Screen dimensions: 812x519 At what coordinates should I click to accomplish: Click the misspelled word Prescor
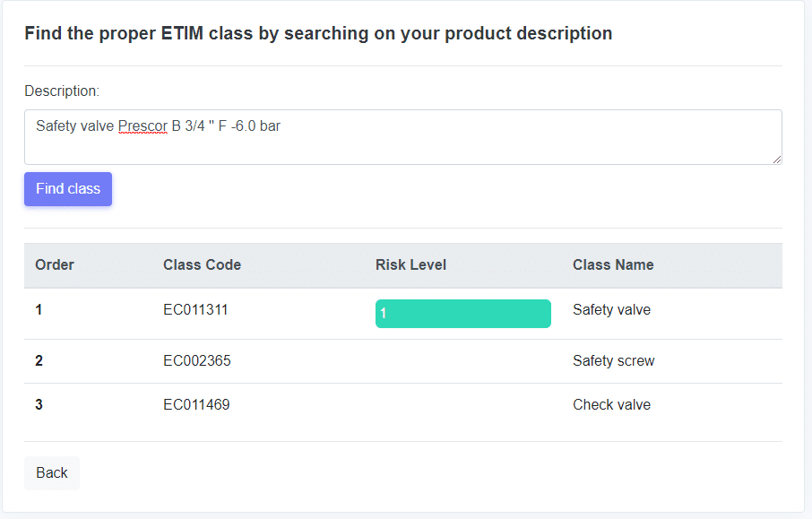click(x=143, y=125)
